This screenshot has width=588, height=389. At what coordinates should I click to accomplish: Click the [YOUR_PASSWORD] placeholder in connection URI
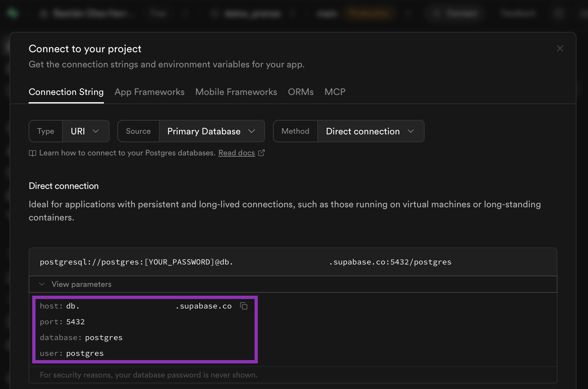click(x=179, y=262)
